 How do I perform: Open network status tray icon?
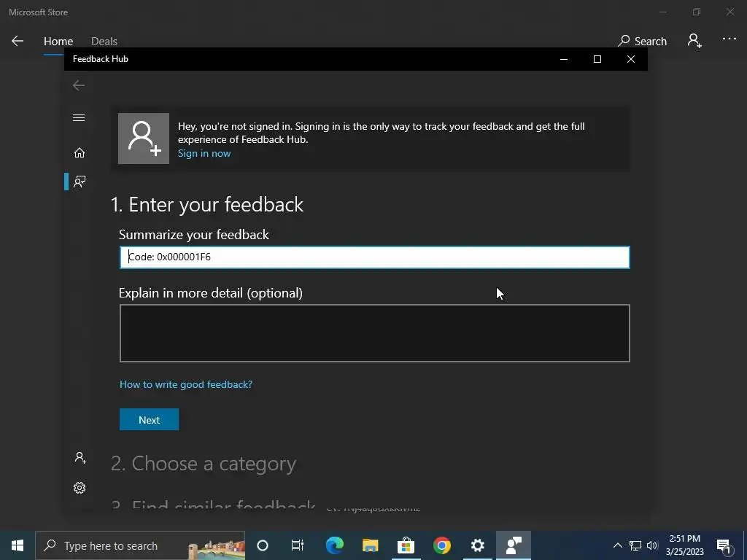click(635, 545)
